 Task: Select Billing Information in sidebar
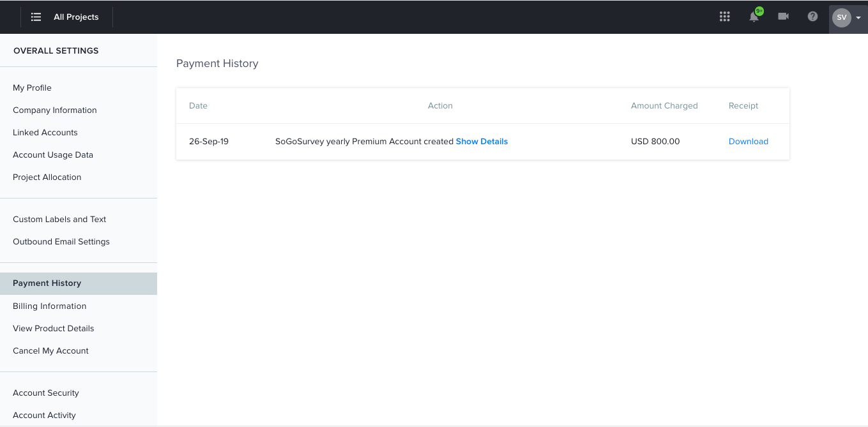(49, 306)
